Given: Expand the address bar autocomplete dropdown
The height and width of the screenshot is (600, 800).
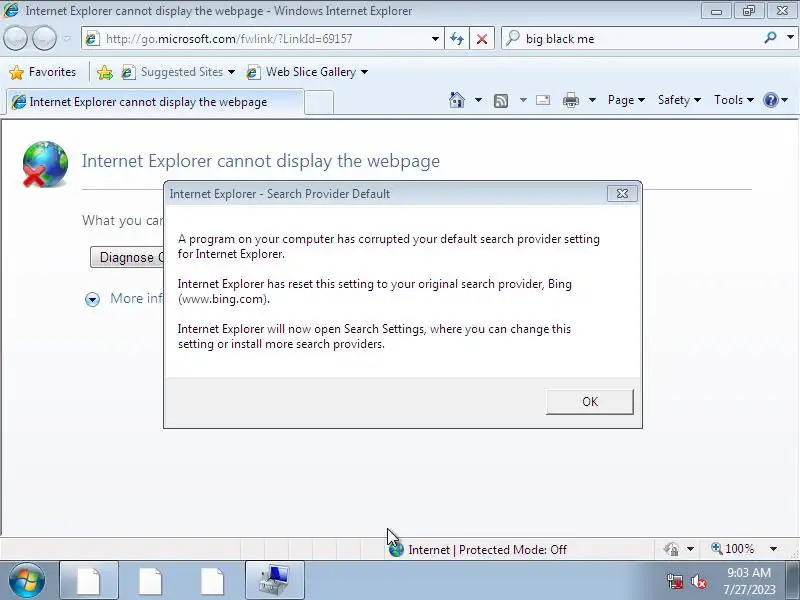Looking at the screenshot, I should (x=435, y=39).
